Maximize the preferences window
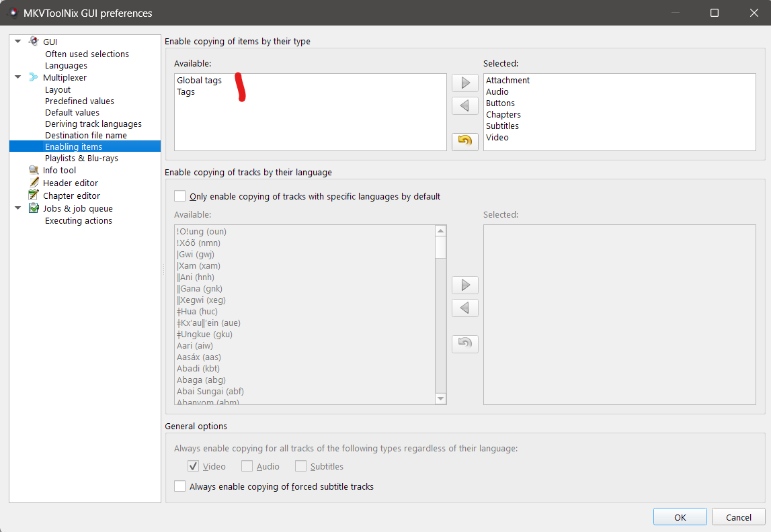771x532 pixels. click(x=715, y=13)
